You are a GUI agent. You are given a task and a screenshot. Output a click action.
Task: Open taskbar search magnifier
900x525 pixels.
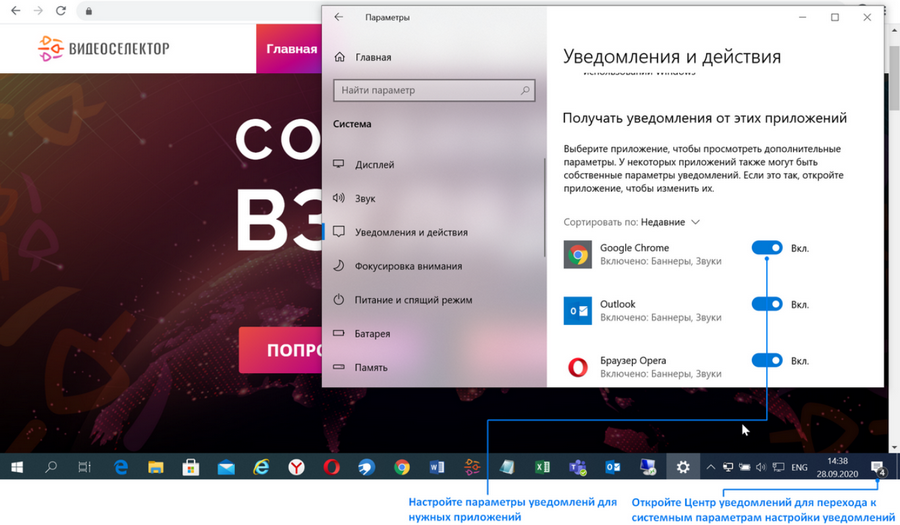click(x=51, y=467)
